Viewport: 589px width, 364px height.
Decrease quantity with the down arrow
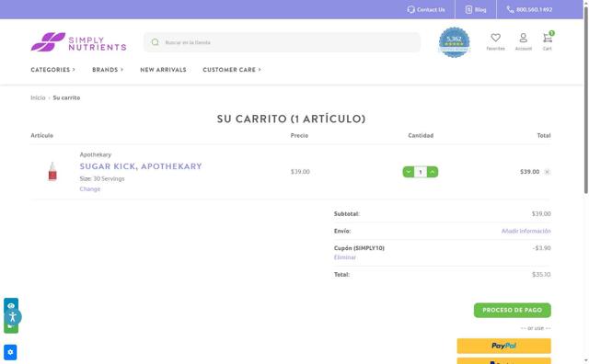409,172
